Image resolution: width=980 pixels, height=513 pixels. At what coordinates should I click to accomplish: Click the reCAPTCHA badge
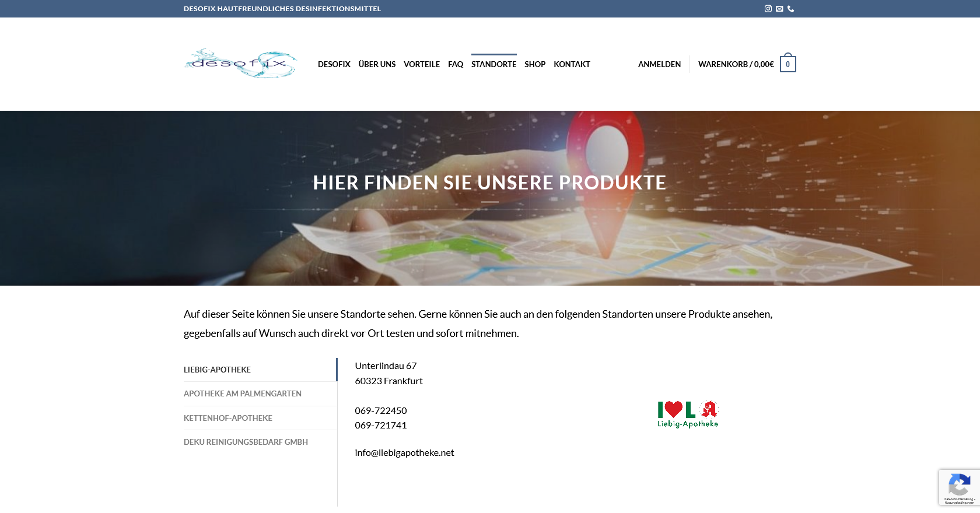(959, 487)
